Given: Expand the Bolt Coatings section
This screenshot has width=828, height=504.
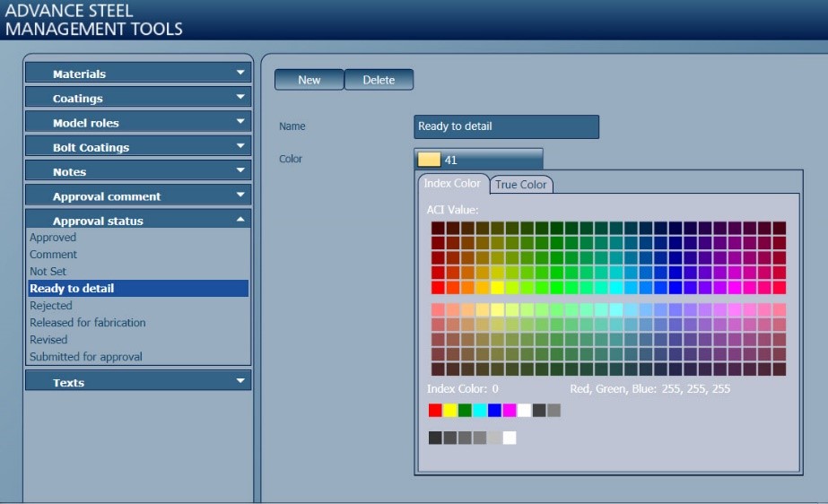Looking at the screenshot, I should coord(137,147).
